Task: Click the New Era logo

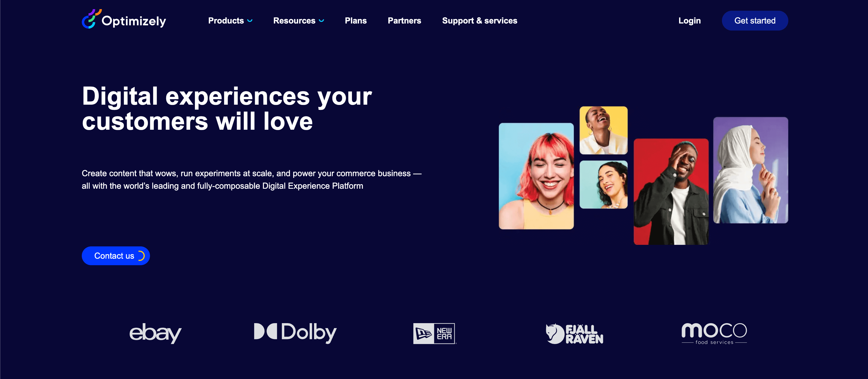Action: [435, 333]
